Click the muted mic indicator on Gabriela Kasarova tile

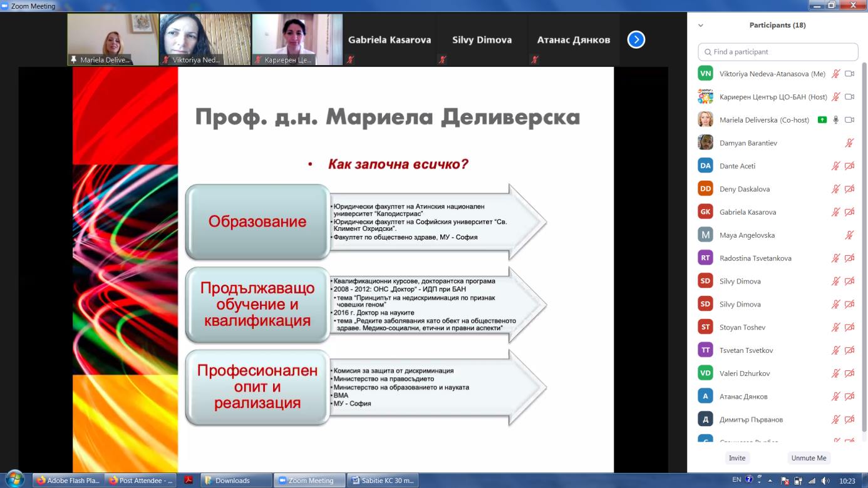click(351, 60)
